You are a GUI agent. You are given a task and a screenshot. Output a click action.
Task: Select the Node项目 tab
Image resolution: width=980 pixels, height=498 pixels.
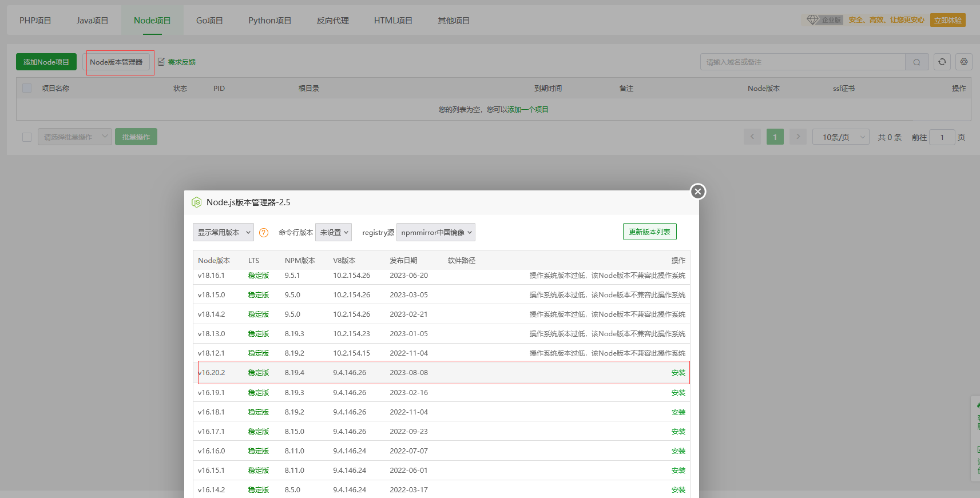(152, 21)
